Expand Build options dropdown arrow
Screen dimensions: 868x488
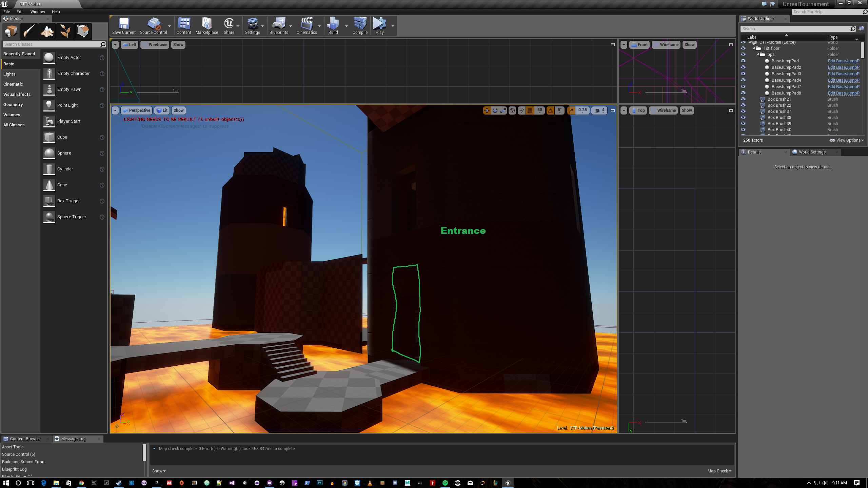pyautogui.click(x=346, y=26)
